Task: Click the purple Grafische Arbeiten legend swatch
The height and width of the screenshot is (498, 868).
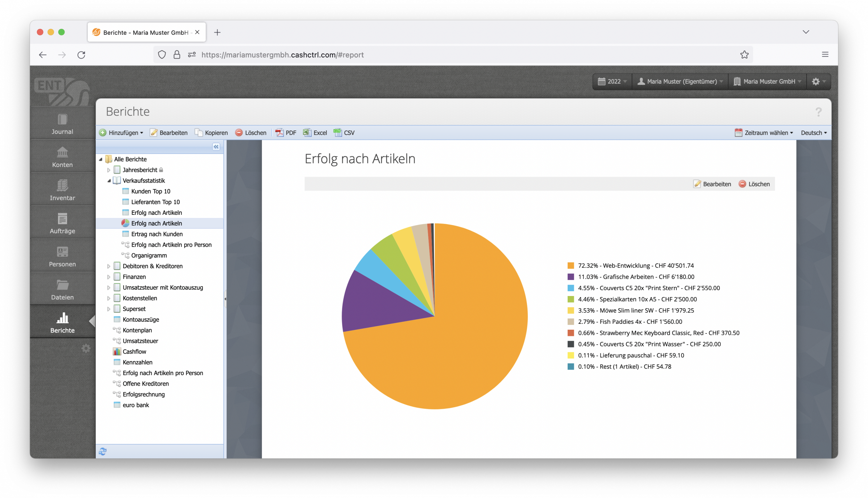Action: [570, 277]
